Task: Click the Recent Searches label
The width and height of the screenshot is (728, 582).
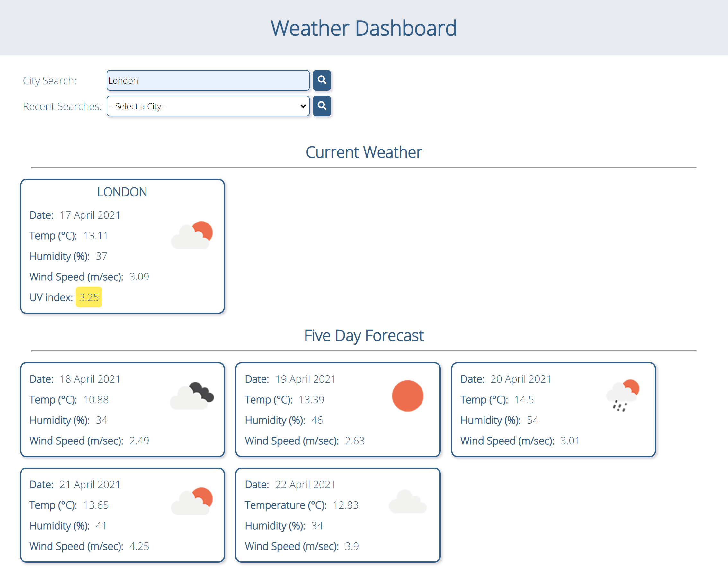Action: pos(62,106)
